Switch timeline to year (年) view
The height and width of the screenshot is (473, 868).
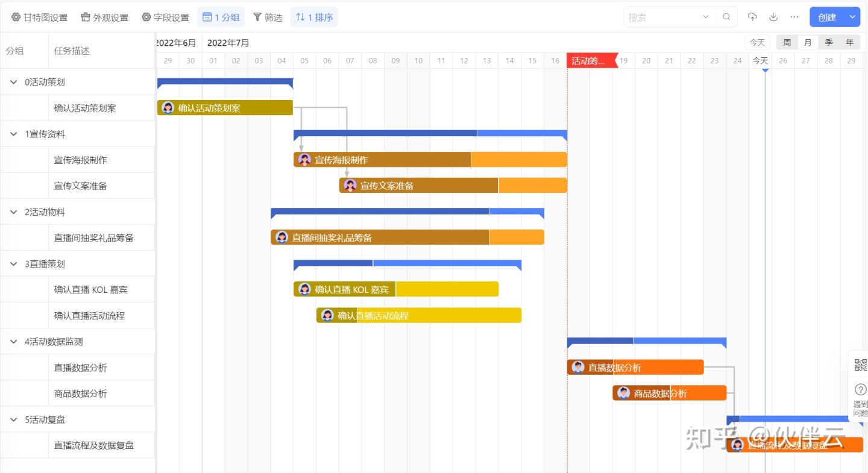coord(849,42)
